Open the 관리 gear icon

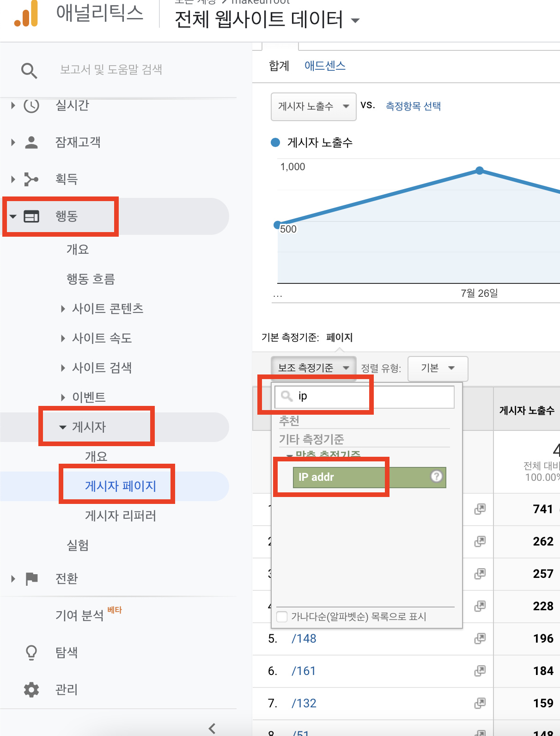pyautogui.click(x=31, y=689)
